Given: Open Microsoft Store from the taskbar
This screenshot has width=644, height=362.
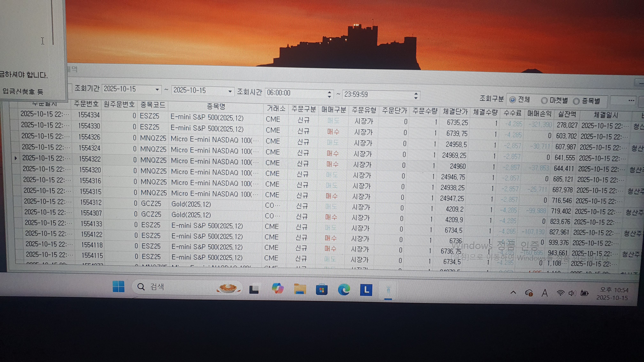Looking at the screenshot, I should 322,290.
